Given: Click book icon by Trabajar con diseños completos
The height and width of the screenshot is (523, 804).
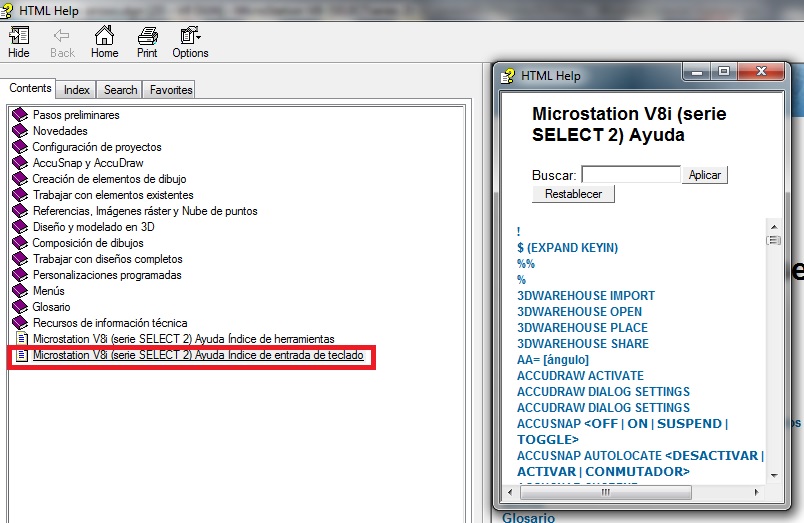Looking at the screenshot, I should coord(20,258).
